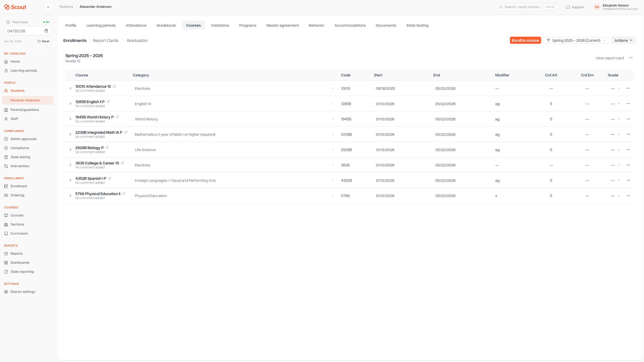The width and height of the screenshot is (644, 362).
Task: Open the more options menu for the 10010 Attendance 10 row
Action: pyautogui.click(x=628, y=88)
